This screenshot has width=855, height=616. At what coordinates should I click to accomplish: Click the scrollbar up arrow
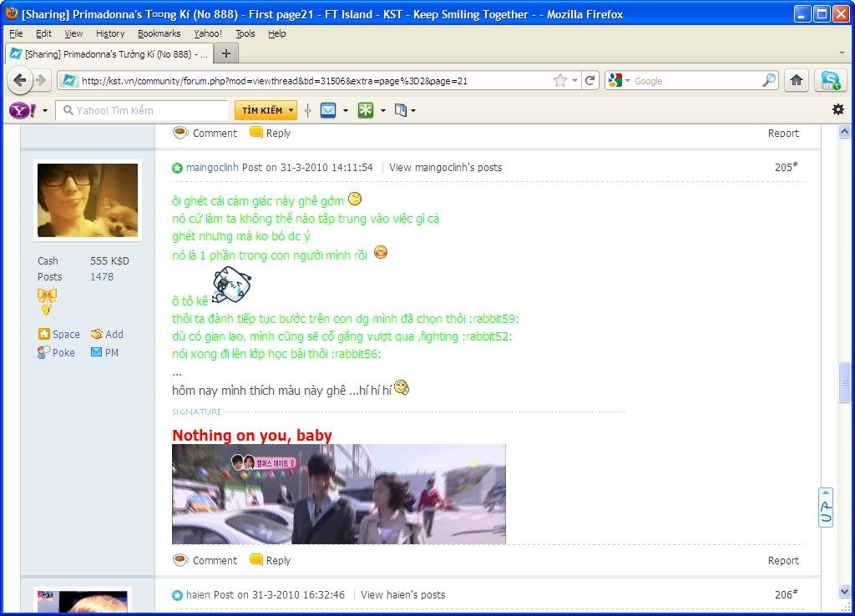844,131
